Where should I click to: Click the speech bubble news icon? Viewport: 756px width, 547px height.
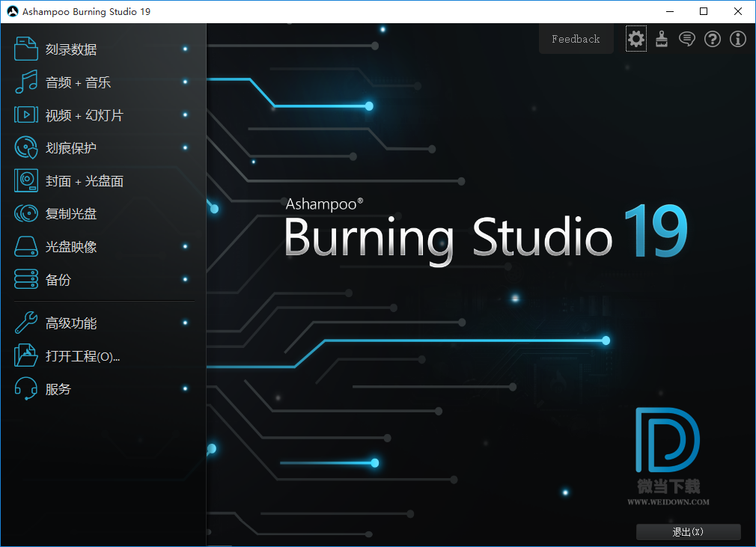pos(687,39)
